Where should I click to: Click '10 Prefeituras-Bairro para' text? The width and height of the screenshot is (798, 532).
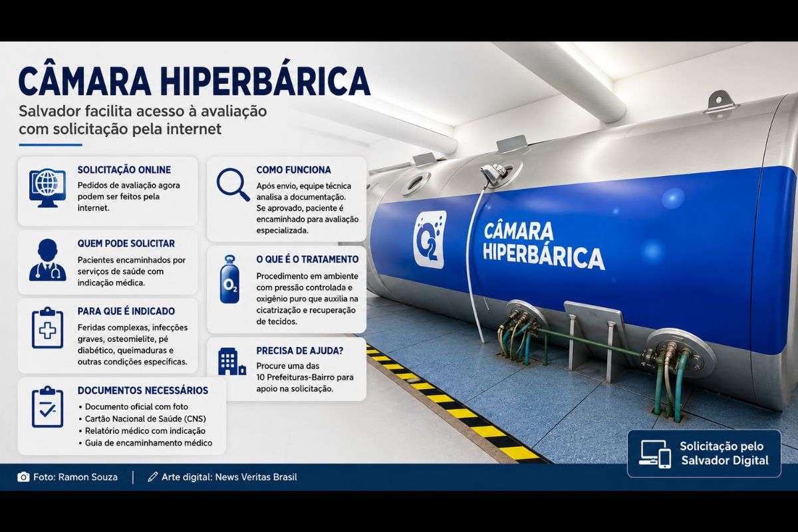tap(305, 377)
